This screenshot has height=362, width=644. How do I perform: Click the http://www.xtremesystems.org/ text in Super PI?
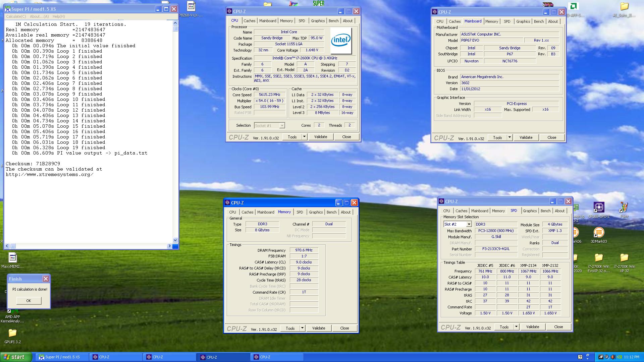tap(49, 175)
